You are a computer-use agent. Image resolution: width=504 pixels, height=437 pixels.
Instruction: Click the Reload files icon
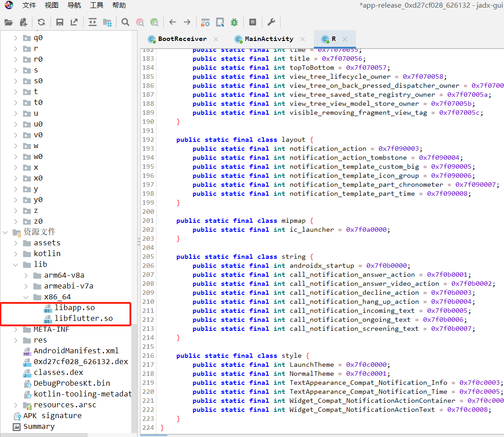[41, 22]
